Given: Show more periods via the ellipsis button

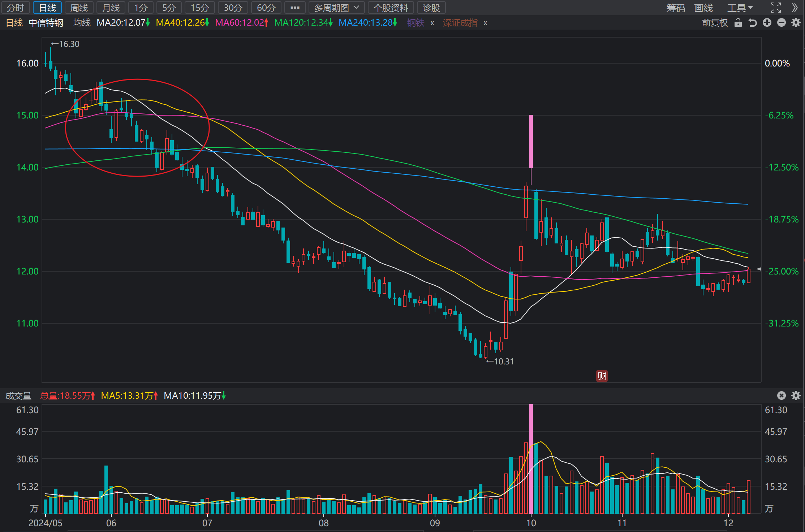Looking at the screenshot, I should (295, 8).
